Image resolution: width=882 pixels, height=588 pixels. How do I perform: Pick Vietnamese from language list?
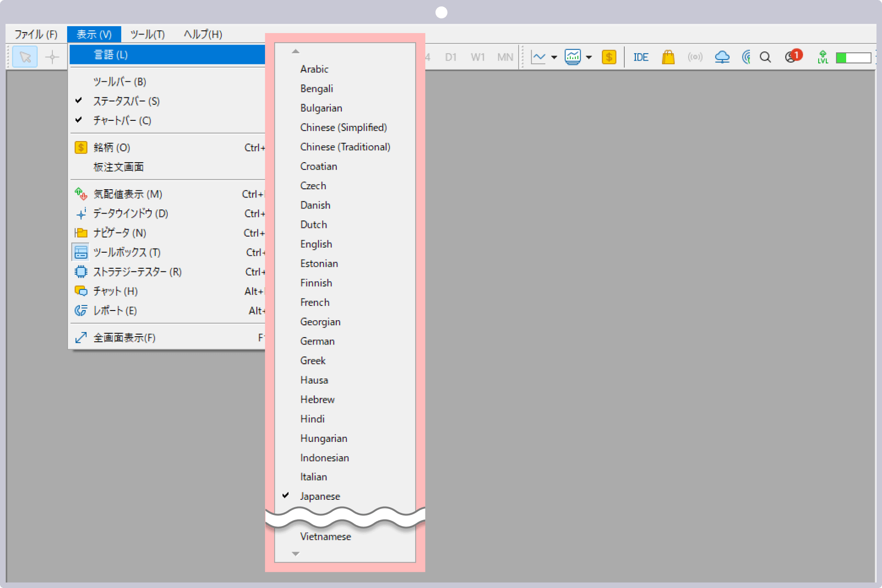click(x=345, y=537)
